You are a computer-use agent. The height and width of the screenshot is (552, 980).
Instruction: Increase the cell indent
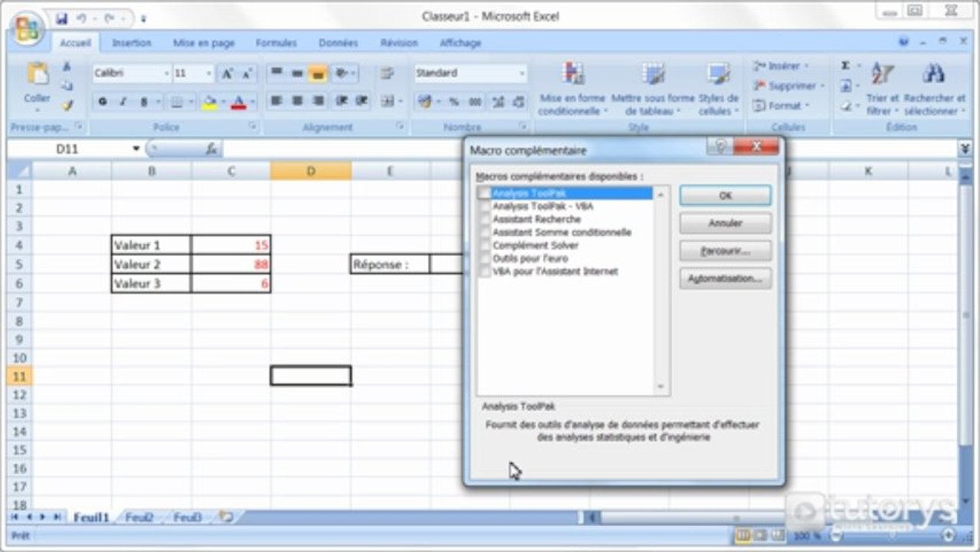(361, 101)
